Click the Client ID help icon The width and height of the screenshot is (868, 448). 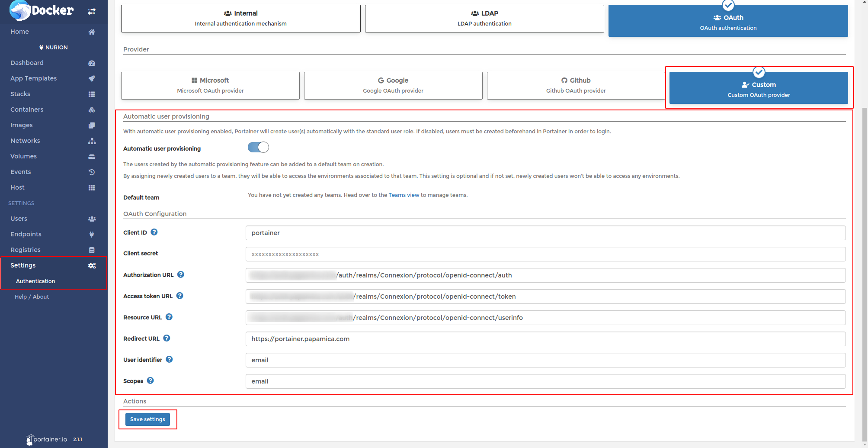(x=154, y=232)
